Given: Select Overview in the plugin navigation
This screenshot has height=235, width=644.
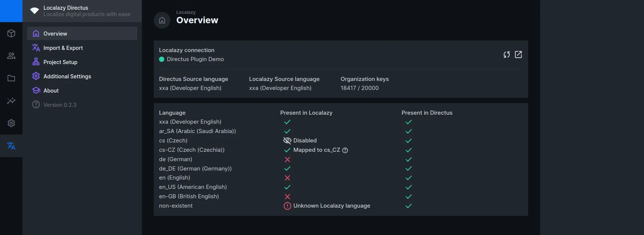Looking at the screenshot, I should point(55,33).
